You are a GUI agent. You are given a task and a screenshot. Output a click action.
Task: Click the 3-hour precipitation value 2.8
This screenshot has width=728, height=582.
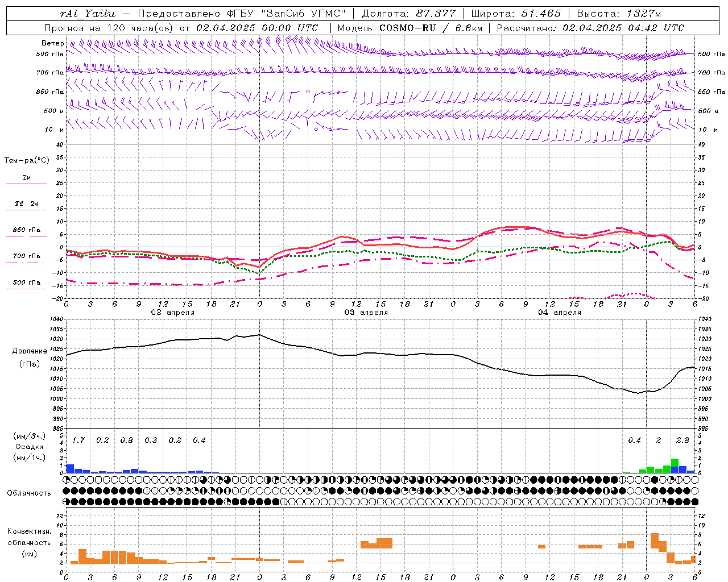[682, 440]
